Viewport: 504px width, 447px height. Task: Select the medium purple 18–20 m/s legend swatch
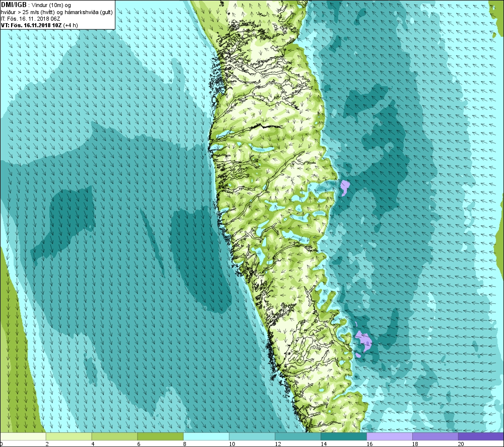point(435,436)
